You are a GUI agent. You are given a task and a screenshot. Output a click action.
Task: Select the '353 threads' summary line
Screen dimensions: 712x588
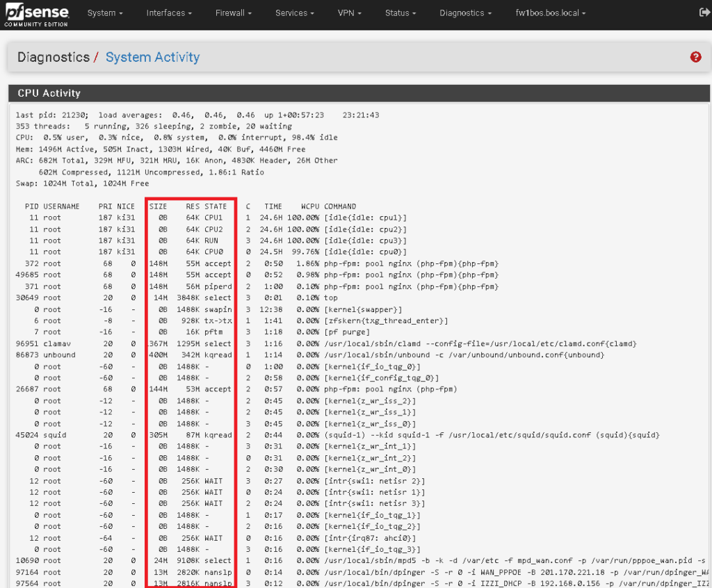coord(154,126)
